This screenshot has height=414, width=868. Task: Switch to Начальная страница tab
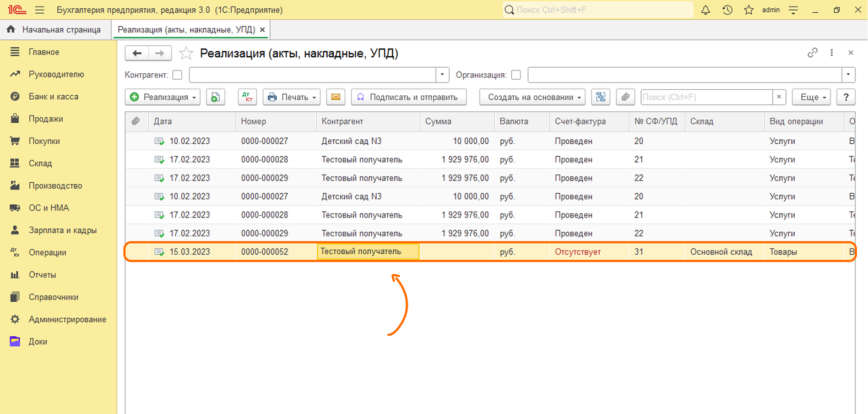point(55,30)
